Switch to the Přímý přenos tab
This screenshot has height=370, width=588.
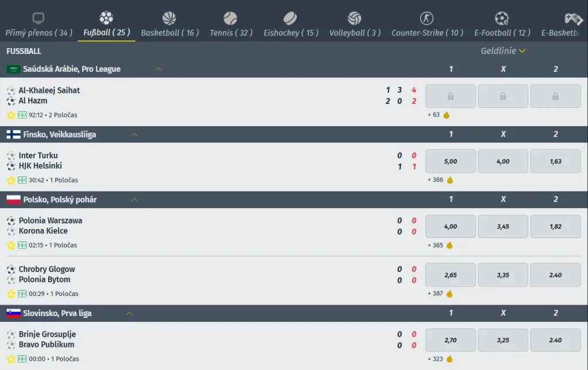point(38,25)
